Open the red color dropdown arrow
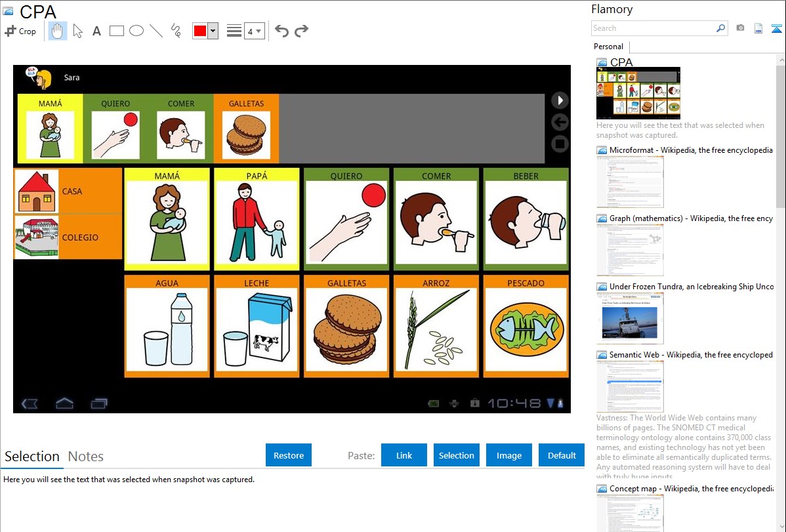786x532 pixels. pos(213,31)
